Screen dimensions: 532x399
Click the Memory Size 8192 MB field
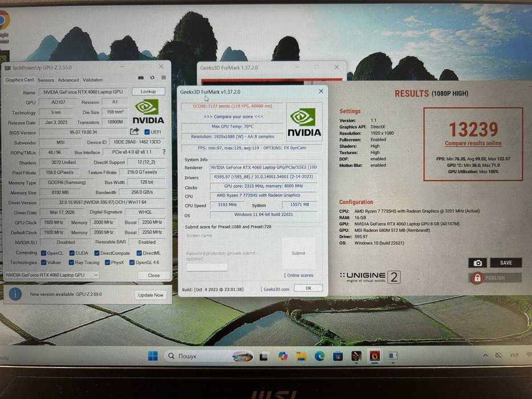click(x=60, y=193)
